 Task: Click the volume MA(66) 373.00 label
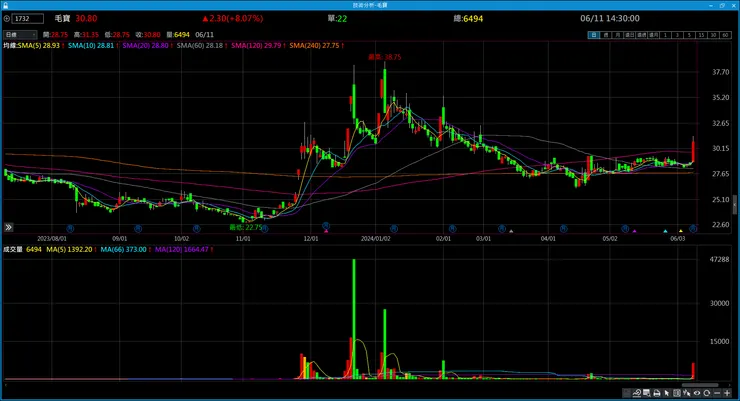tap(123, 249)
